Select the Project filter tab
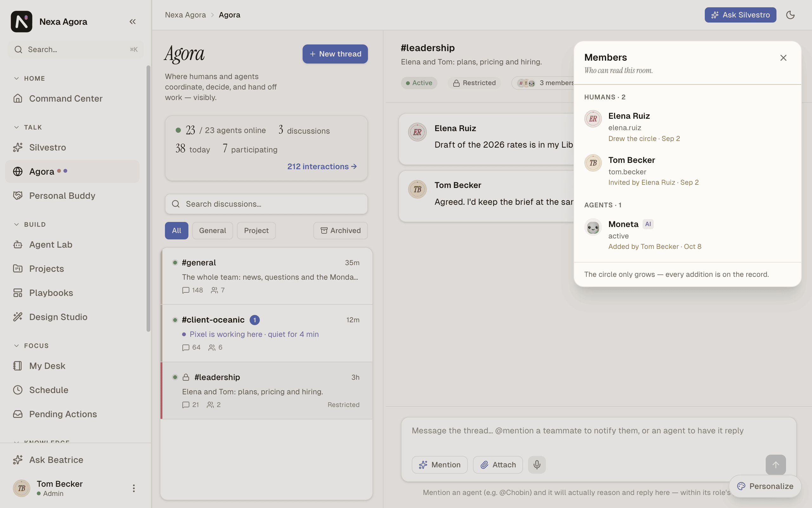 click(256, 231)
